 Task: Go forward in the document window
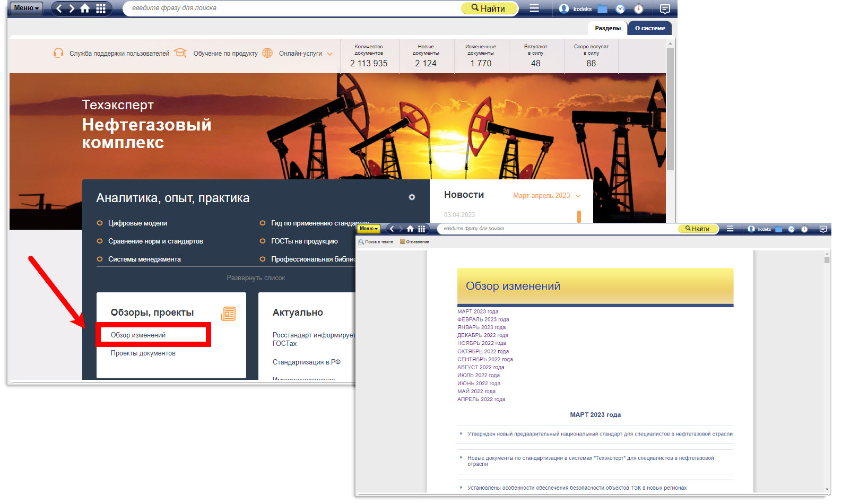coord(401,229)
